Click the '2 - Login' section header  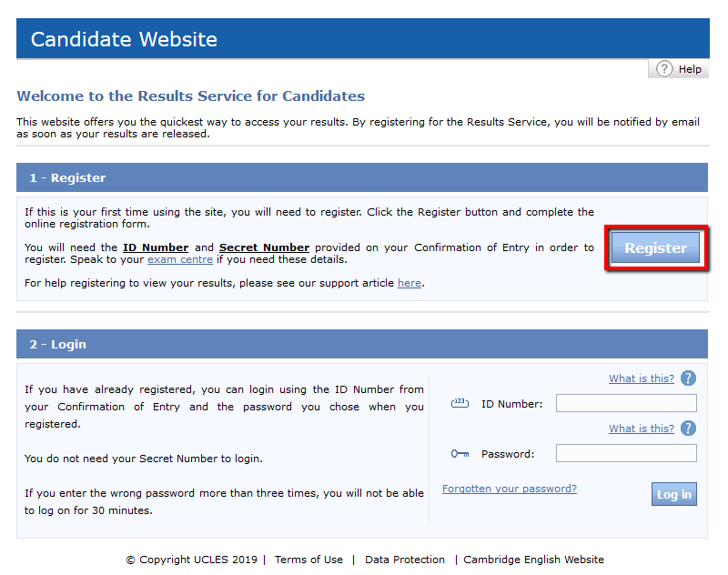click(58, 345)
